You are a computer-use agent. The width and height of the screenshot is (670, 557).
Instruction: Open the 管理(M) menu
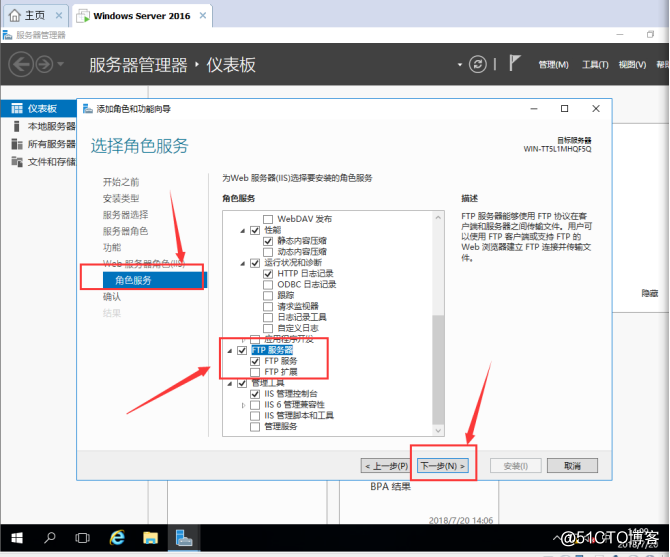(553, 64)
